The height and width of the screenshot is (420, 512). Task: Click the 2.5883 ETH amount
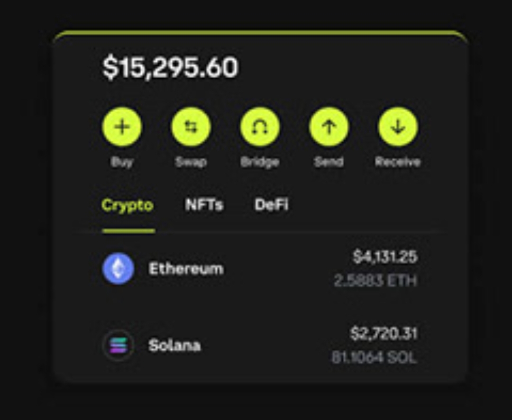click(x=375, y=281)
